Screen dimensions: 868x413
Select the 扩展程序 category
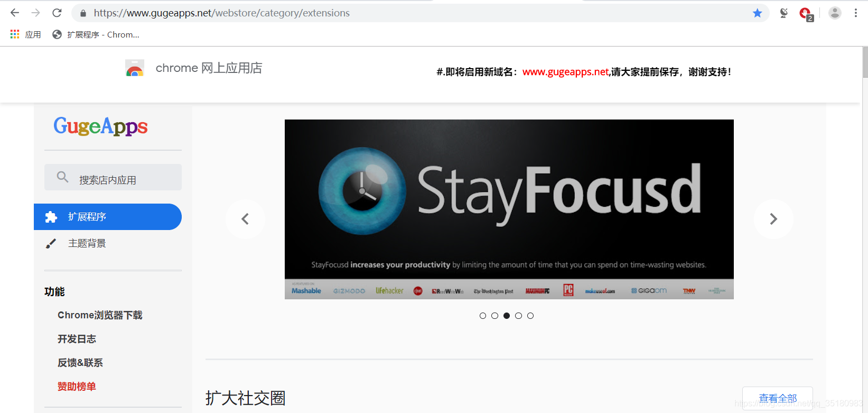pos(108,217)
